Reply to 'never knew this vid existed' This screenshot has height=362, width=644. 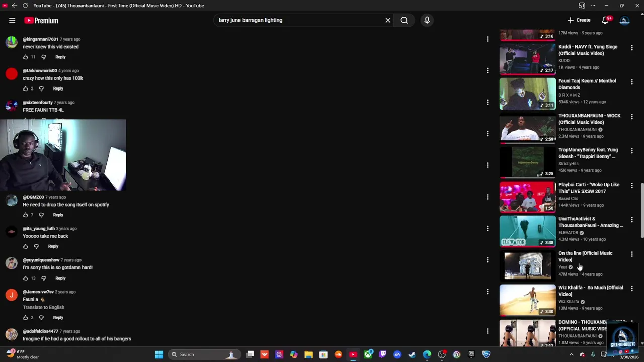tap(60, 57)
